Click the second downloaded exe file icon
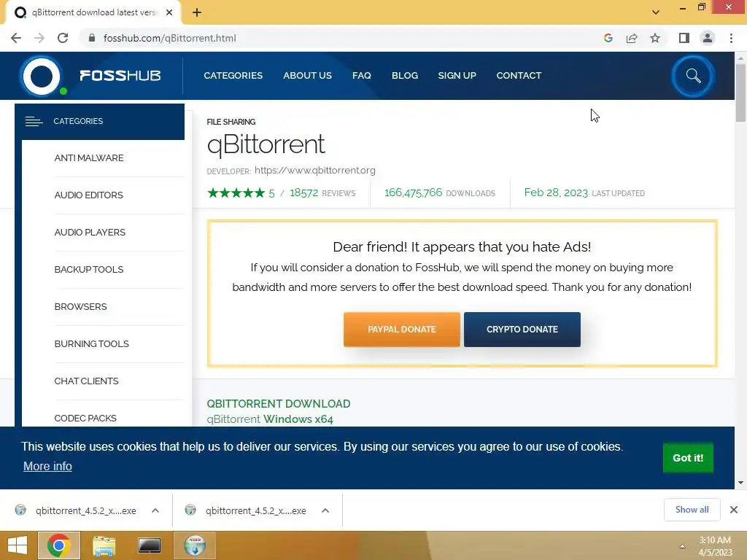This screenshot has height=560, width=747. point(190,510)
